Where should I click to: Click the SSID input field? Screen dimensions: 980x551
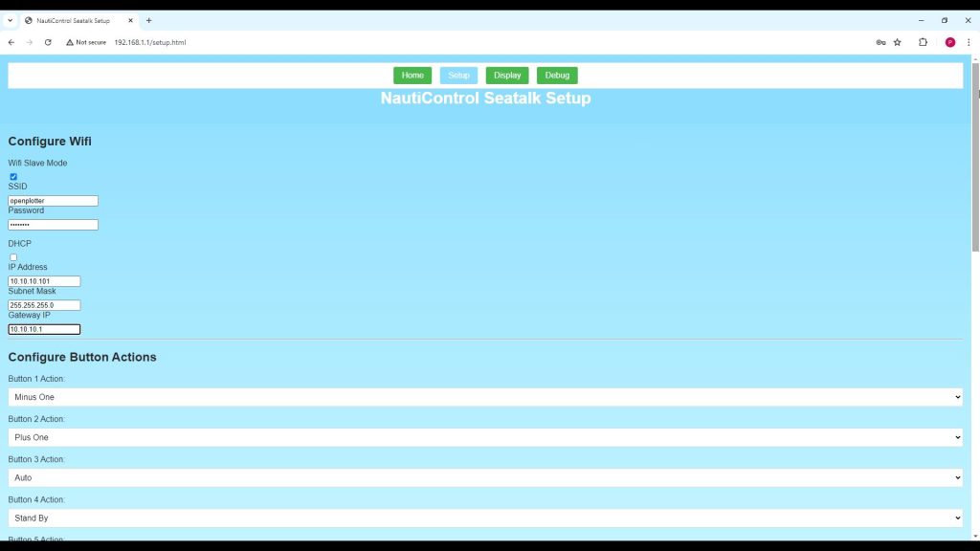coord(54,201)
